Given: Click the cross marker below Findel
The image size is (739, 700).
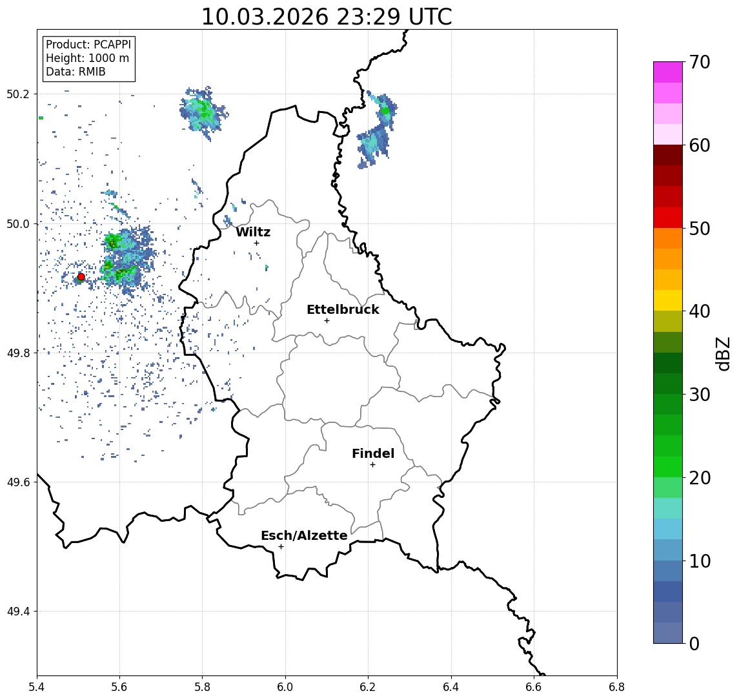Looking at the screenshot, I should [x=372, y=465].
